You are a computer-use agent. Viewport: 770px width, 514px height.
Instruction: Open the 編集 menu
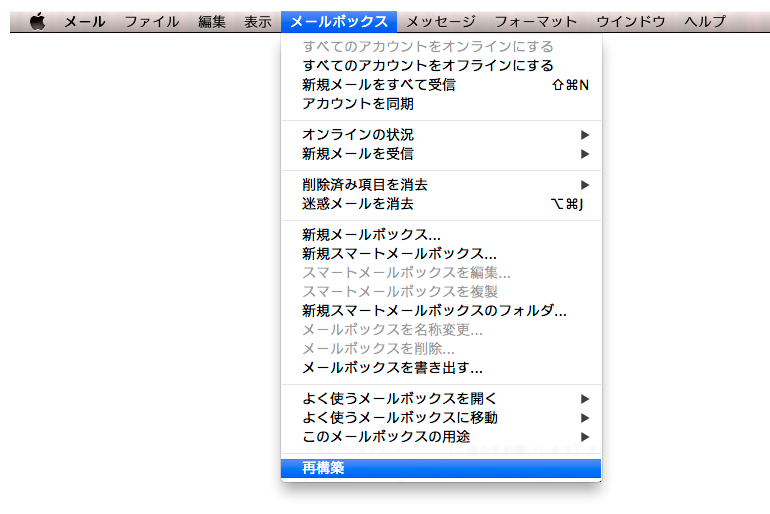point(211,21)
